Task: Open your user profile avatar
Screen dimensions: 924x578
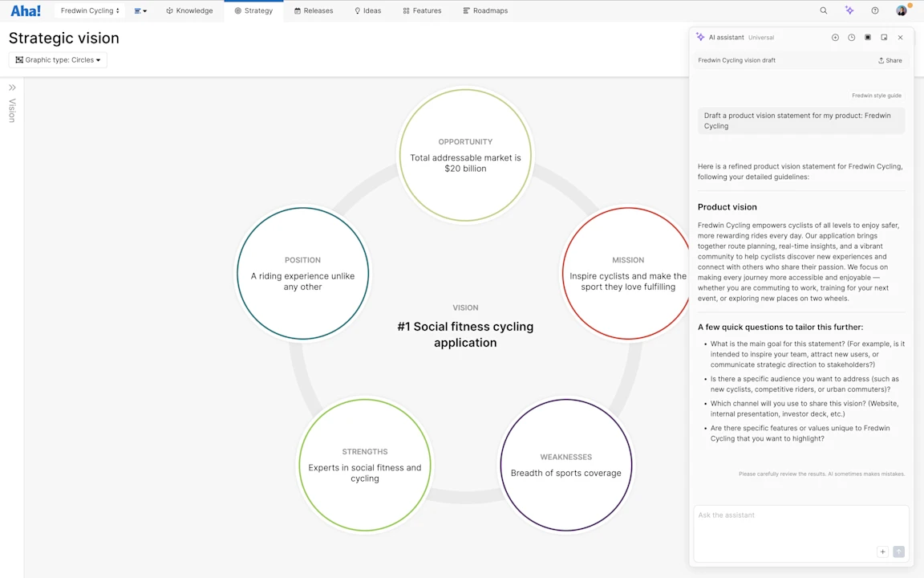Action: (901, 10)
